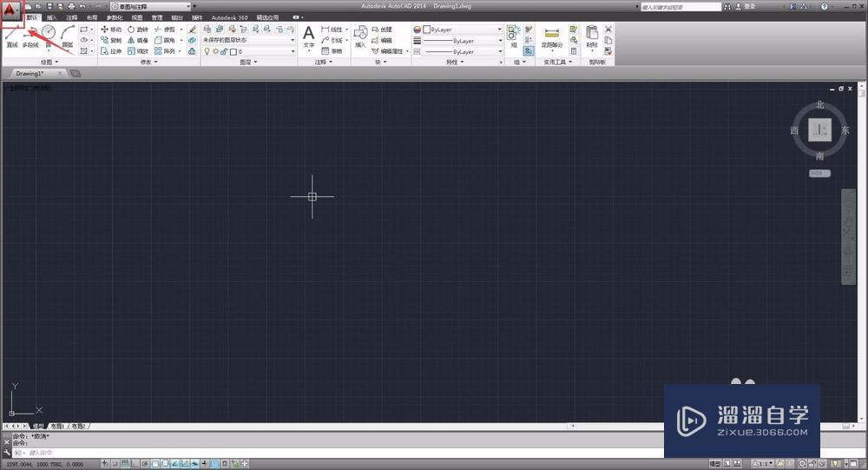Toggle the Model (模型) space button in status bar
Image resolution: width=868 pixels, height=470 pixels.
coord(715,463)
